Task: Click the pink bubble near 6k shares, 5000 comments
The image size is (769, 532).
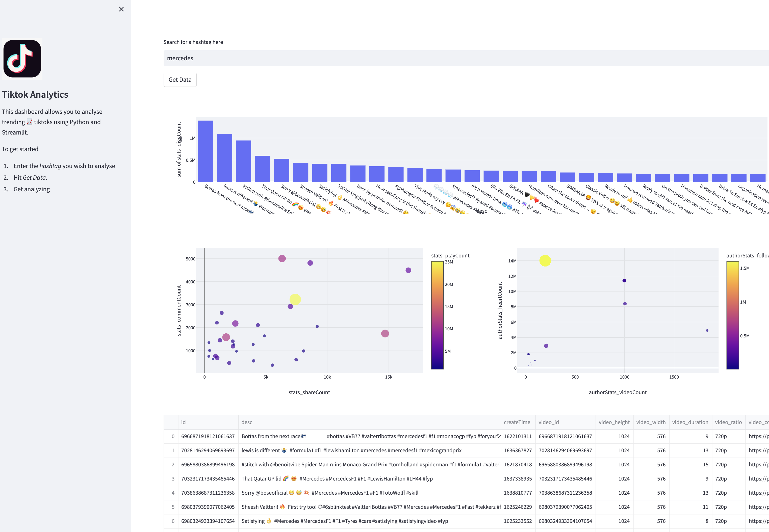Action: click(x=282, y=259)
